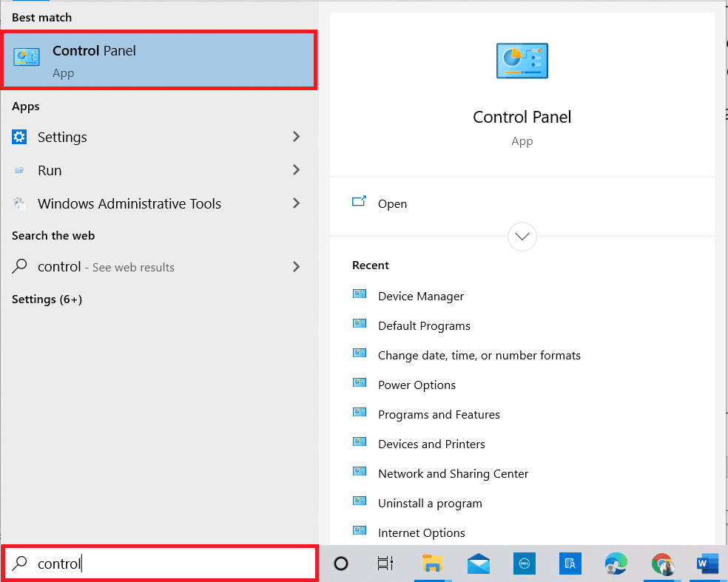728x582 pixels.
Task: Click the icon next to Device Manager
Action: coord(360,294)
